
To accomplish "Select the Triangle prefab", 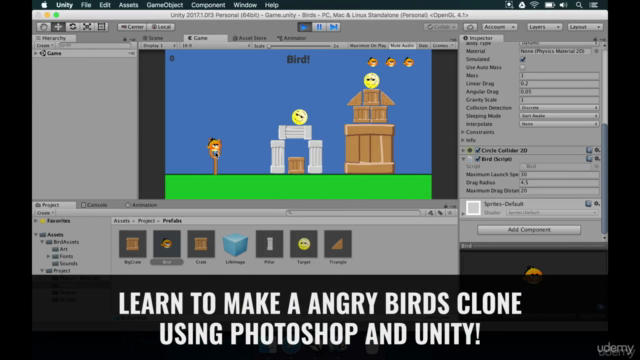I will pos(338,244).
